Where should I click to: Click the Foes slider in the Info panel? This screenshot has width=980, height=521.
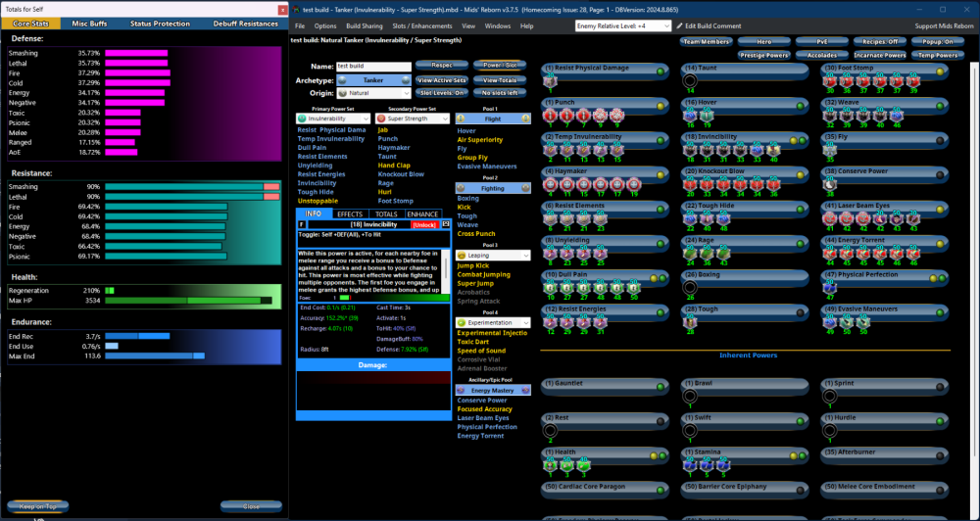click(x=378, y=299)
